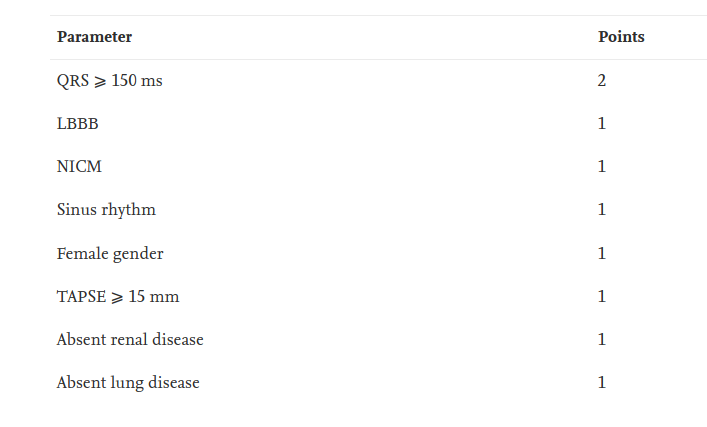Viewport: 707px width, 427px height.
Task: Click the Parameter column header
Action: pyautogui.click(x=94, y=37)
